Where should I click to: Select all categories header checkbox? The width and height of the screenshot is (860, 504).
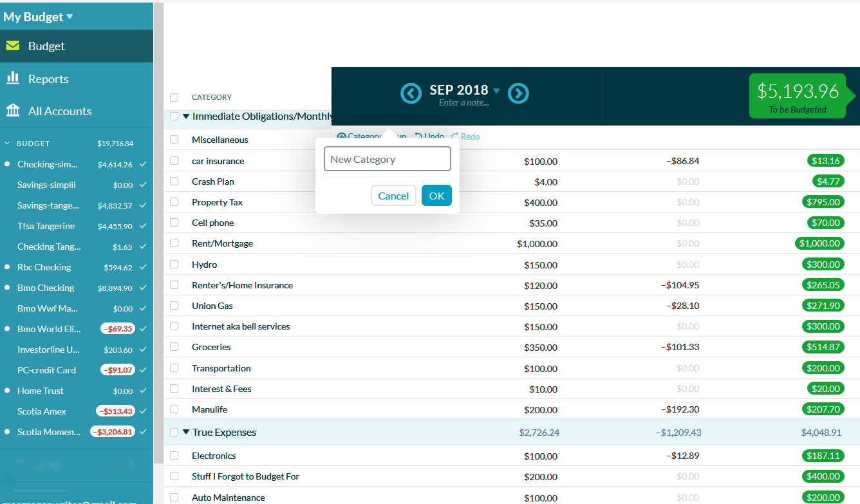coord(174,97)
